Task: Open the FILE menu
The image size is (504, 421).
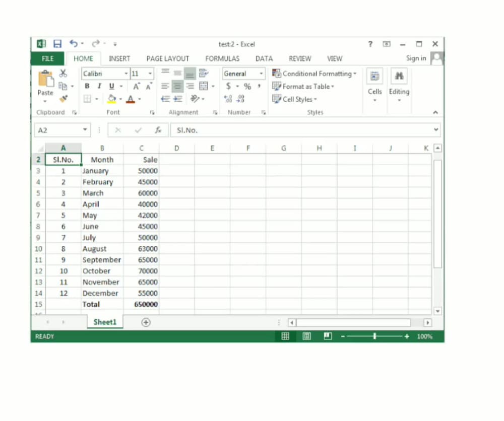Action: point(47,58)
